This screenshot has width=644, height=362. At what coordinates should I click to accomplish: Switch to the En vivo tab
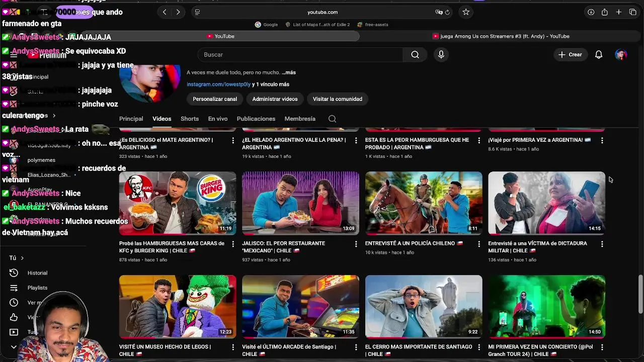tap(218, 119)
